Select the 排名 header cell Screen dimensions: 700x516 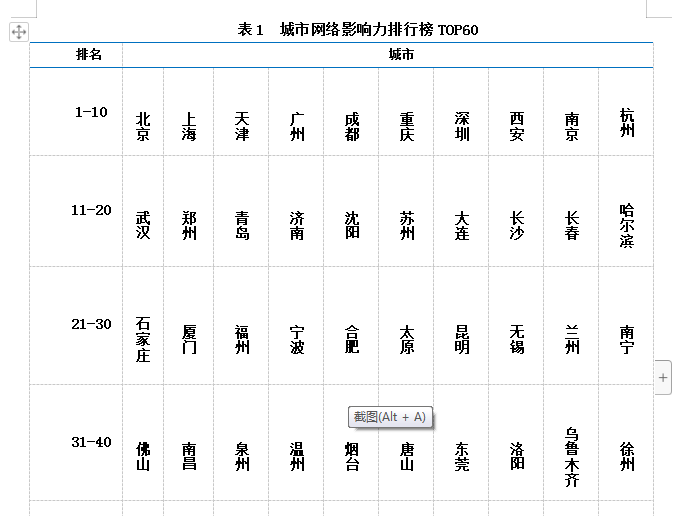pos(89,55)
